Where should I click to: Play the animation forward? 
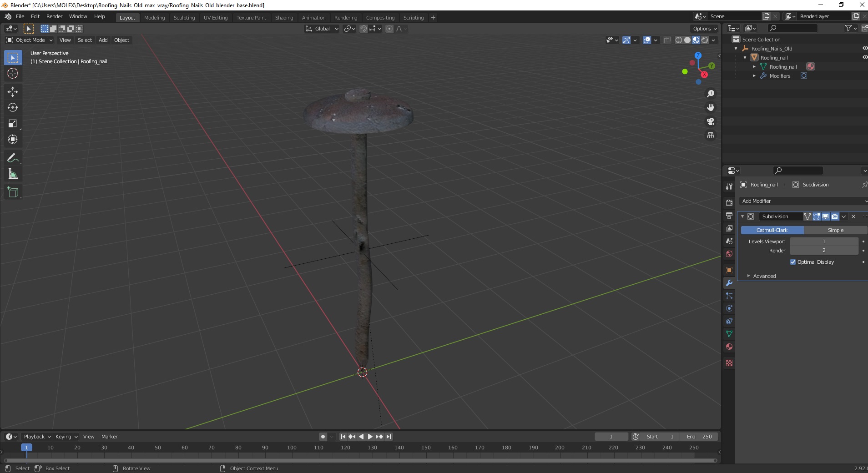(370, 437)
